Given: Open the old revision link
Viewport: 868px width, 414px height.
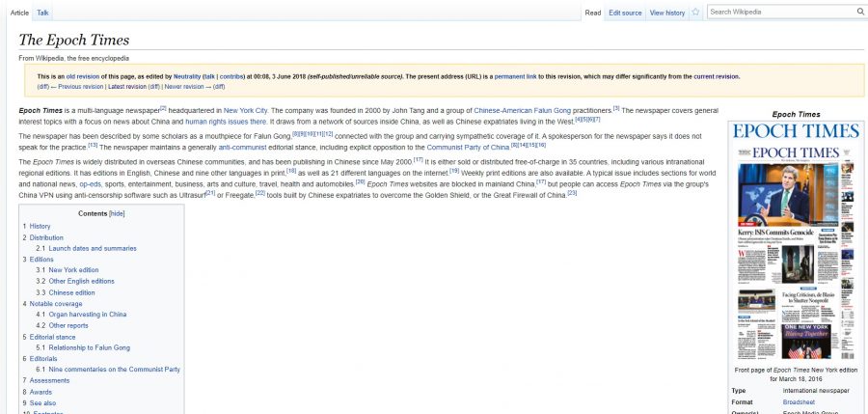Looking at the screenshot, I should (x=83, y=77).
